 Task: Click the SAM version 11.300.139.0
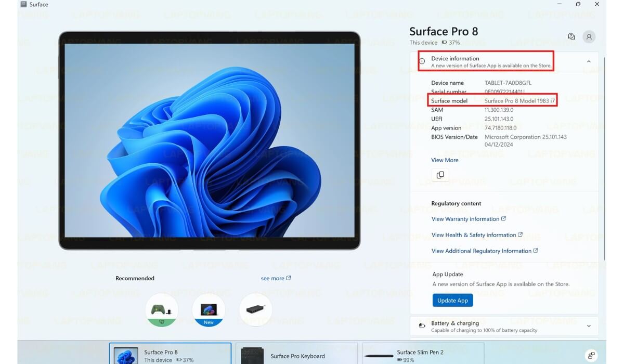coord(499,110)
